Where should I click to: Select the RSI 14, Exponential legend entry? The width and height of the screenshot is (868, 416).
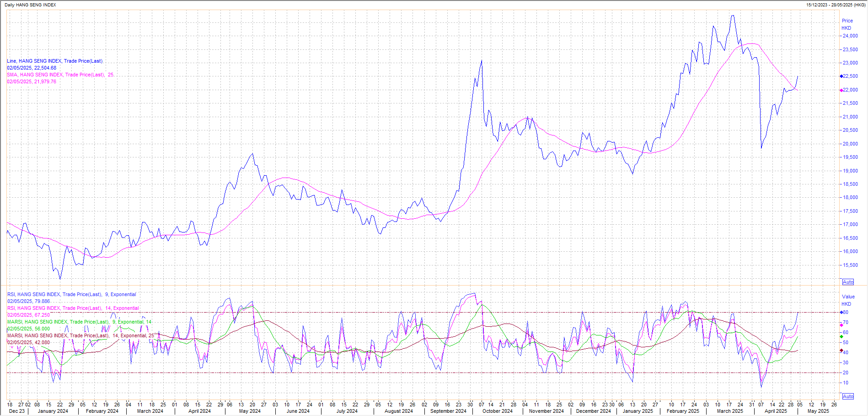[73, 308]
